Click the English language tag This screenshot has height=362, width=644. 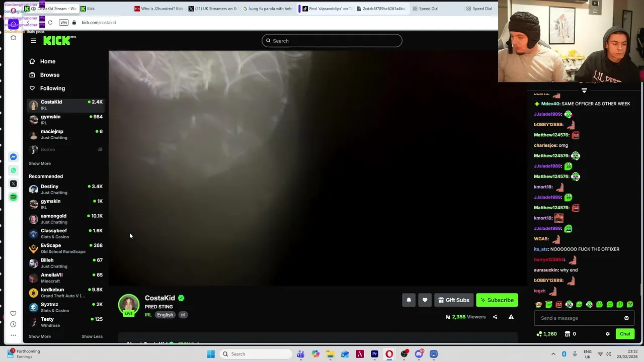pos(165,315)
